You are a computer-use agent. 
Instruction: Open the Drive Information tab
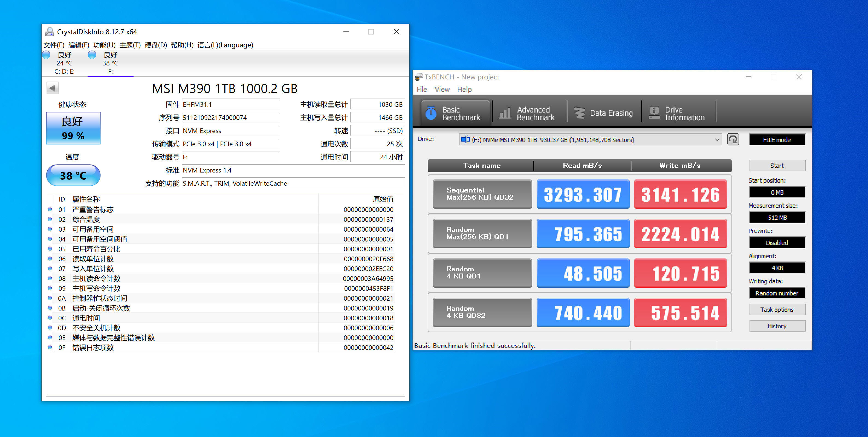click(677, 113)
